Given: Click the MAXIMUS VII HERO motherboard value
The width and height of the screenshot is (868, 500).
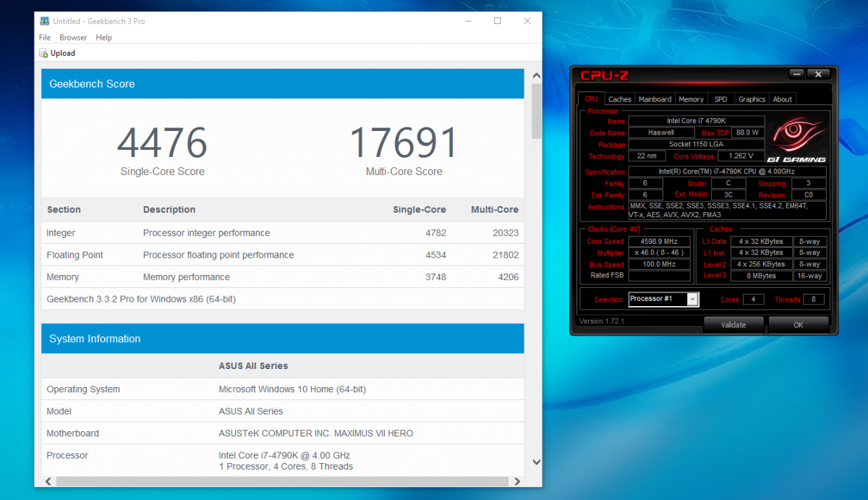Looking at the screenshot, I should pyautogui.click(x=316, y=433).
